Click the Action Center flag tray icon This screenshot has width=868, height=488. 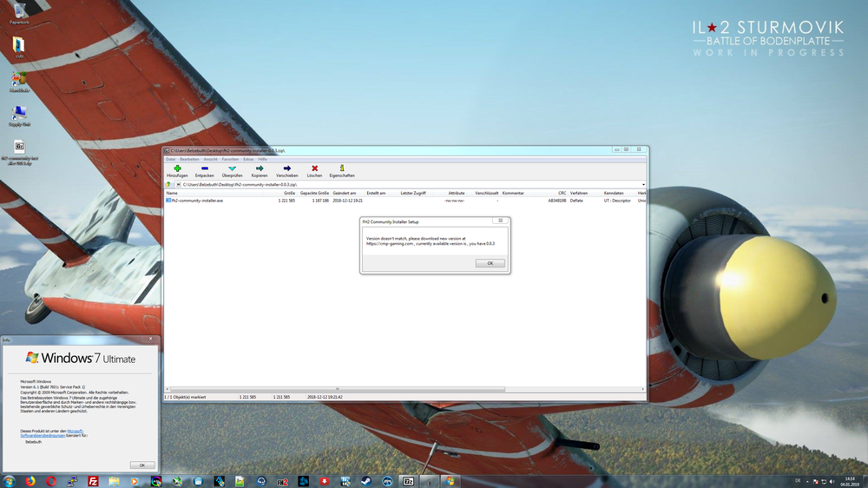click(x=815, y=482)
